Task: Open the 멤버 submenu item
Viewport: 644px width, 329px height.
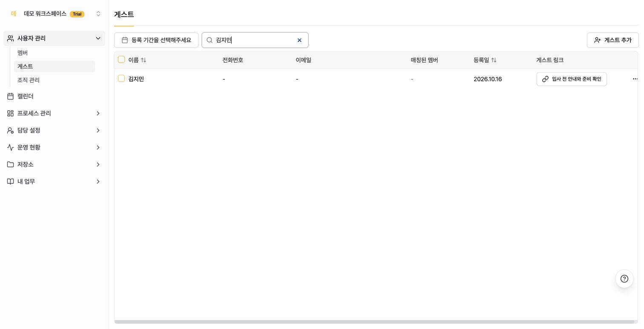Action: point(54,53)
